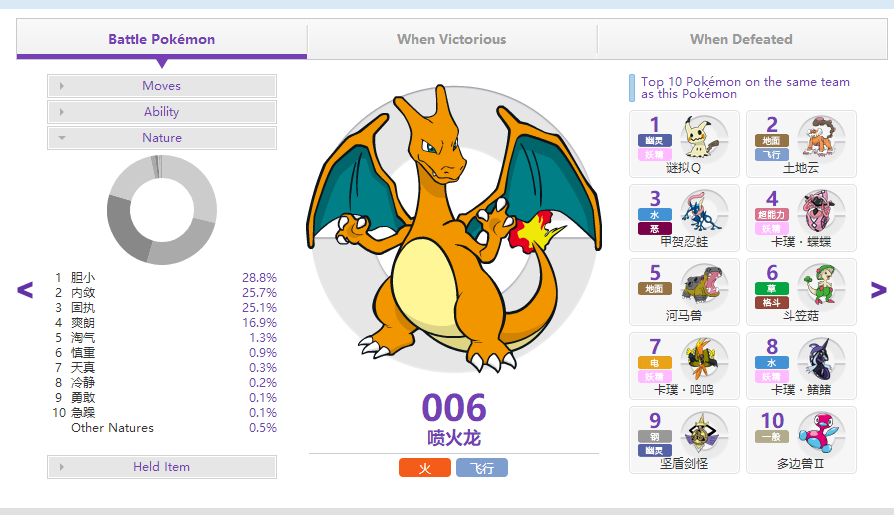The height and width of the screenshot is (515, 894).
Task: Collapse the Nature section
Action: (162, 138)
